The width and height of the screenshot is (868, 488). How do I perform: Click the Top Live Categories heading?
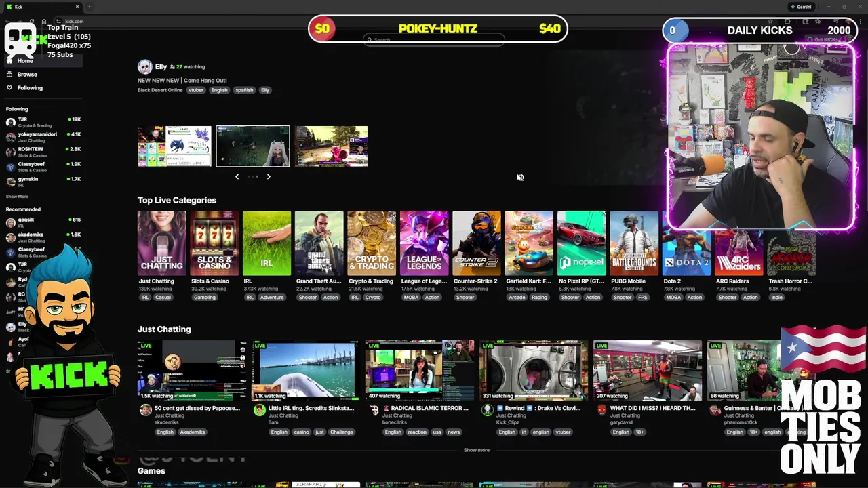pyautogui.click(x=177, y=200)
